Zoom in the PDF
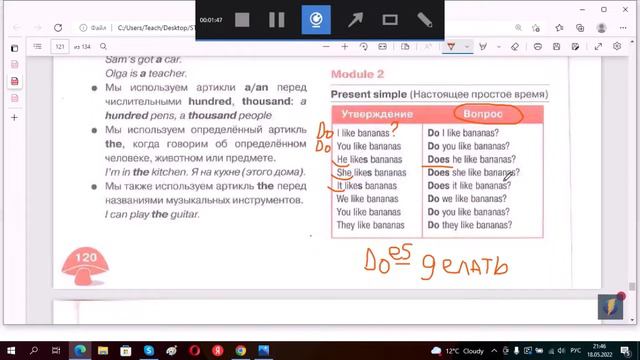 pyautogui.click(x=344, y=47)
